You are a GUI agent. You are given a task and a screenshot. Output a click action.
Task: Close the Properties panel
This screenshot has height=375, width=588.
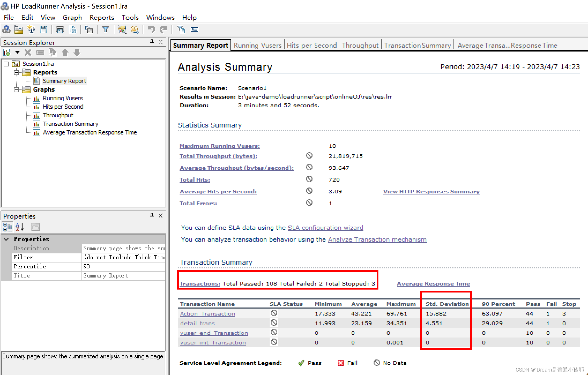coord(161,216)
